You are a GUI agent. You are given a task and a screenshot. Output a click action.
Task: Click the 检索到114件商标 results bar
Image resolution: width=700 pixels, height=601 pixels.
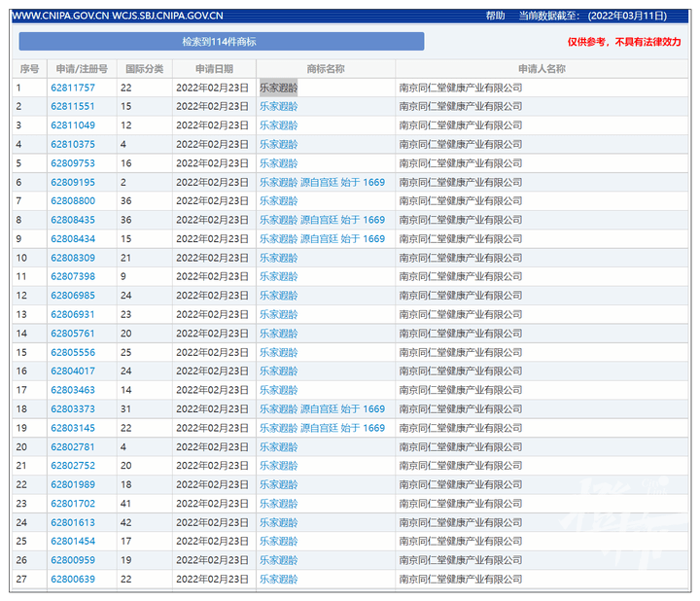coord(222,42)
